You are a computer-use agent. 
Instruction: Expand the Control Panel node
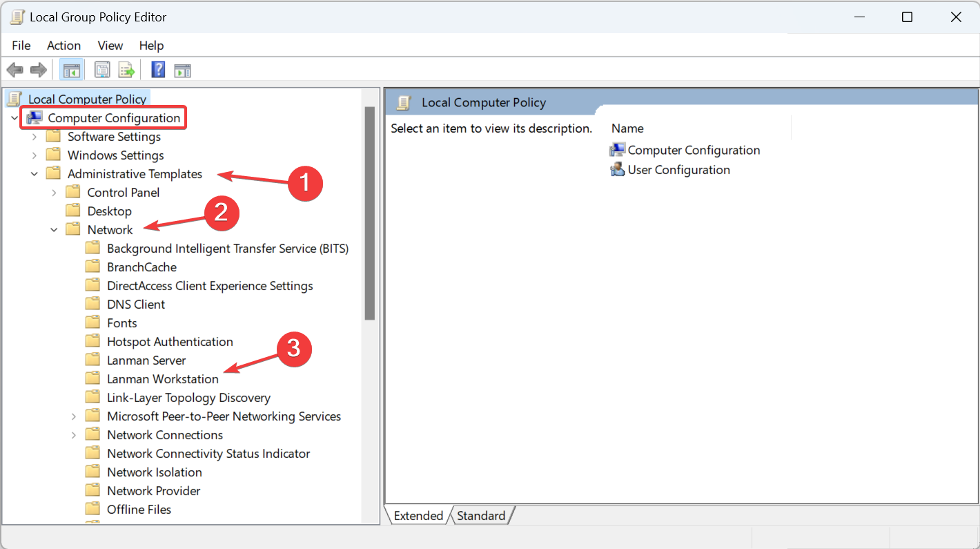pyautogui.click(x=54, y=193)
